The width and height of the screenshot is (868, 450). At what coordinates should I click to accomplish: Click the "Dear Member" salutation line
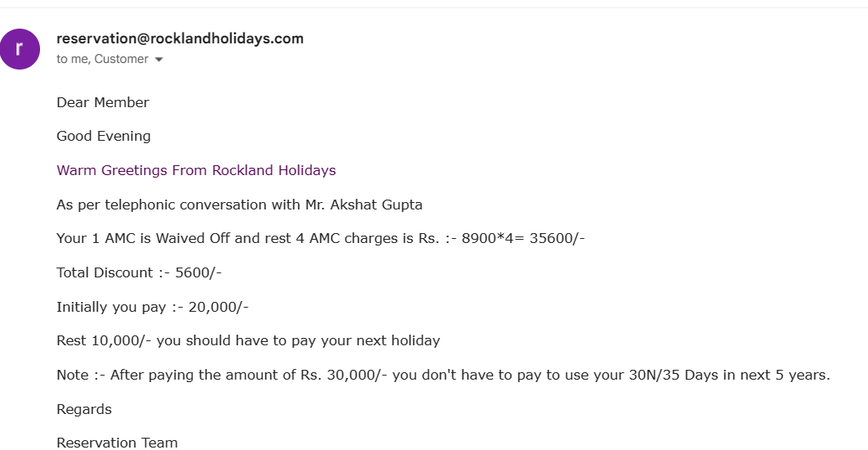point(103,102)
